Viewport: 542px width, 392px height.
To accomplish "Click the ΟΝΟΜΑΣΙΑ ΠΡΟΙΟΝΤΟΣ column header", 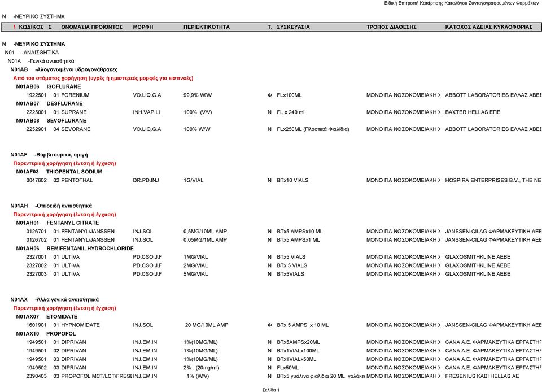I will (x=91, y=27).
